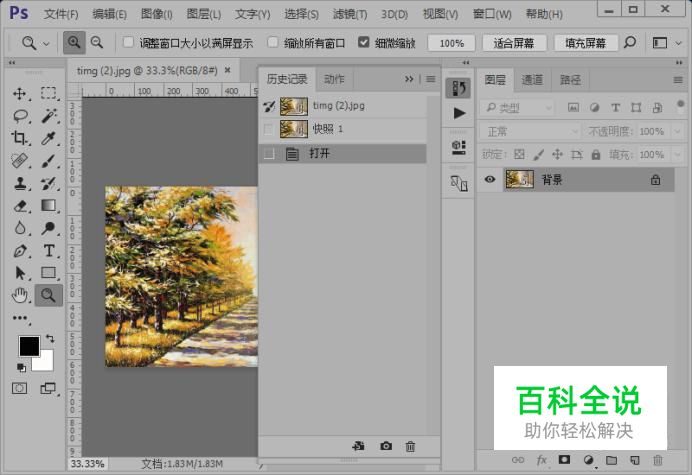Hide the 背景 layer with eye icon
Viewport: 692px width, 475px height.
pos(490,179)
